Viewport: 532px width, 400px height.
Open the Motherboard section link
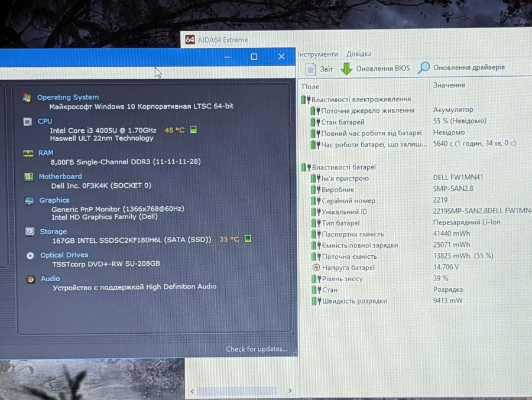point(60,177)
